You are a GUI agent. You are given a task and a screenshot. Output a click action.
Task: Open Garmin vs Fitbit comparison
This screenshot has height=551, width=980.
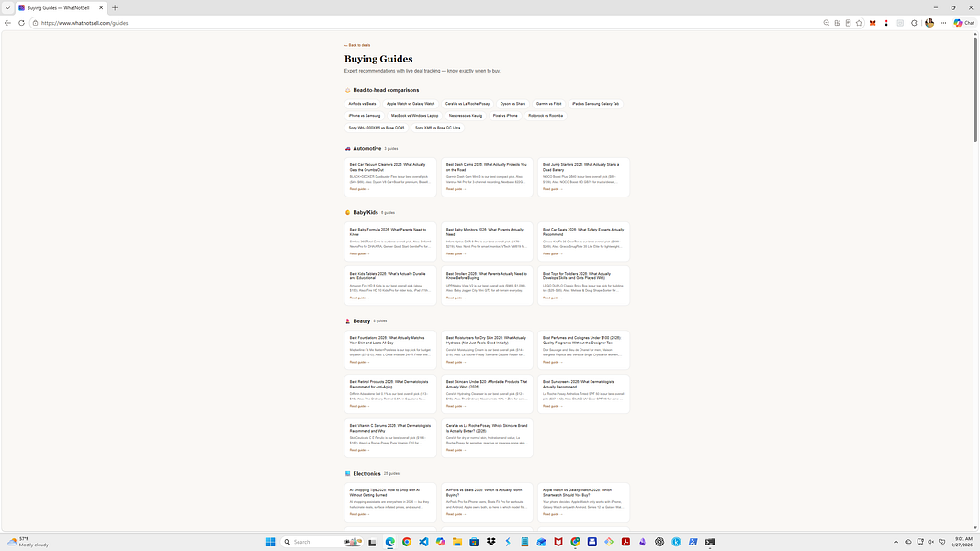coord(548,104)
